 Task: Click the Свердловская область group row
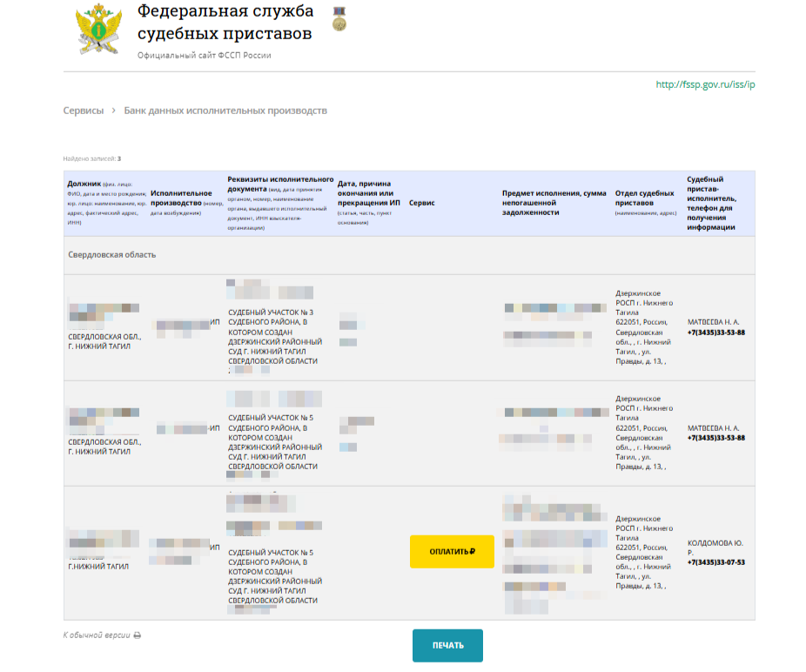point(409,255)
